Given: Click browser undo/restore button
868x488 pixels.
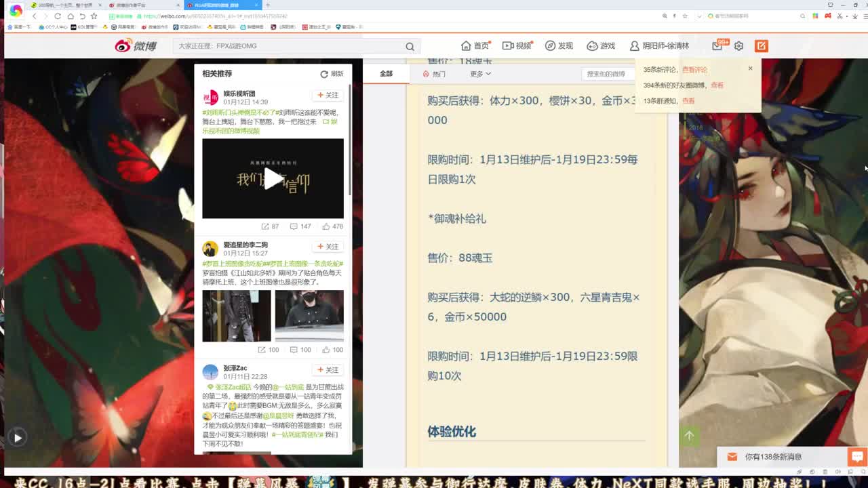Looking at the screenshot, I should pyautogui.click(x=82, y=16).
